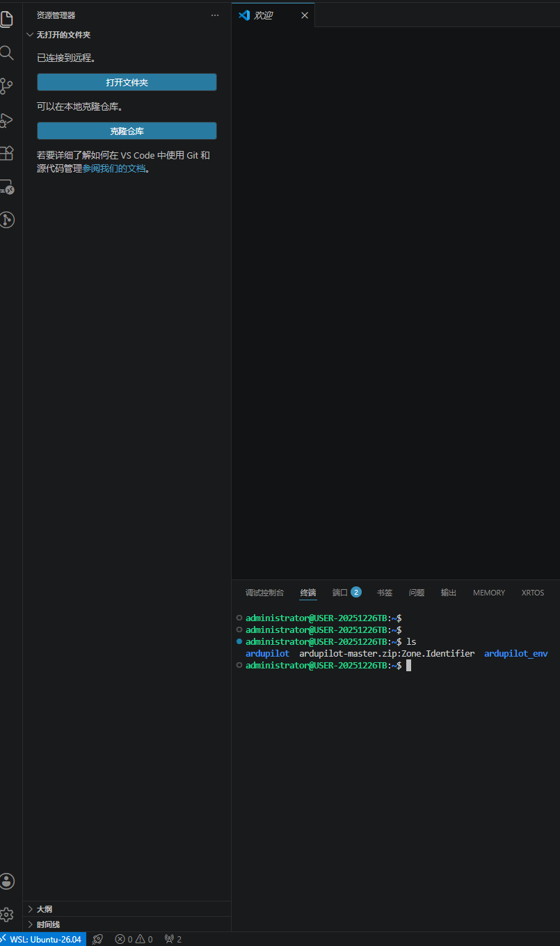Open the Accounts icon in the activity bar
Viewport: 560px width, 946px height.
coord(6,881)
